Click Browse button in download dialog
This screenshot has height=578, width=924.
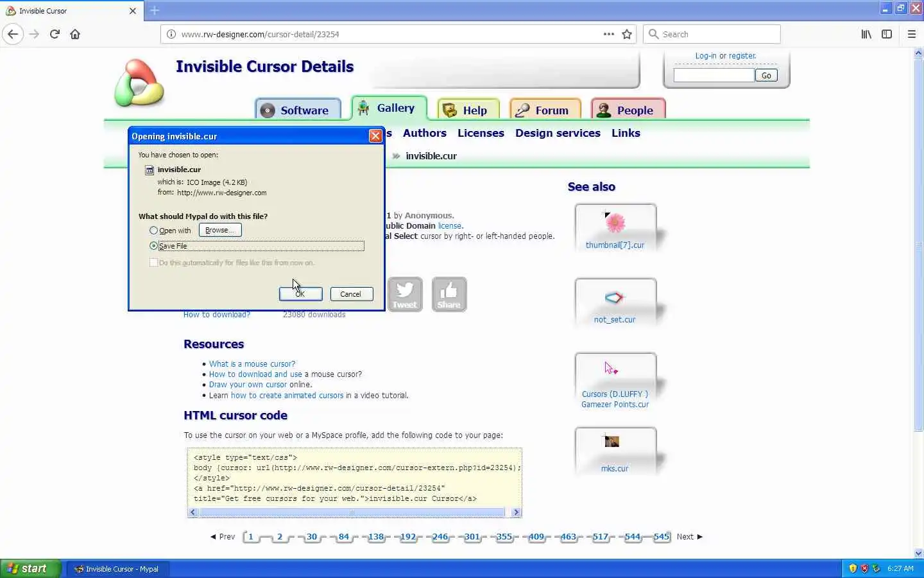(220, 230)
